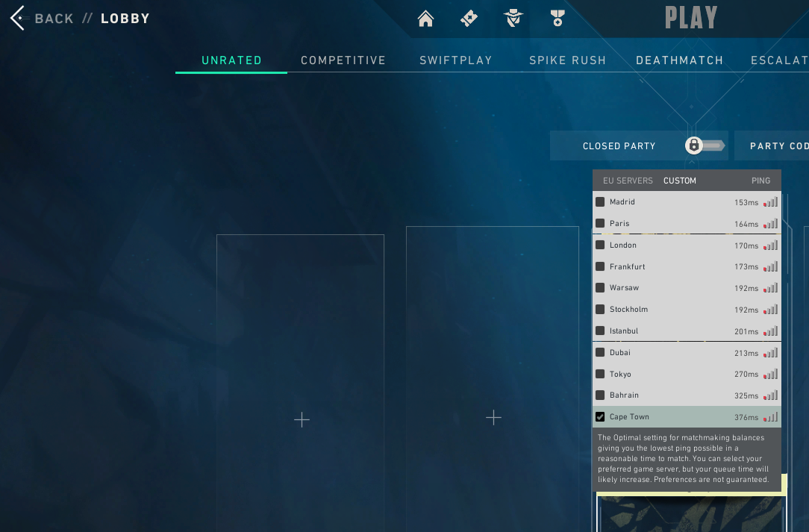Click Paris signal strength icon
The height and width of the screenshot is (532, 809).
point(770,224)
